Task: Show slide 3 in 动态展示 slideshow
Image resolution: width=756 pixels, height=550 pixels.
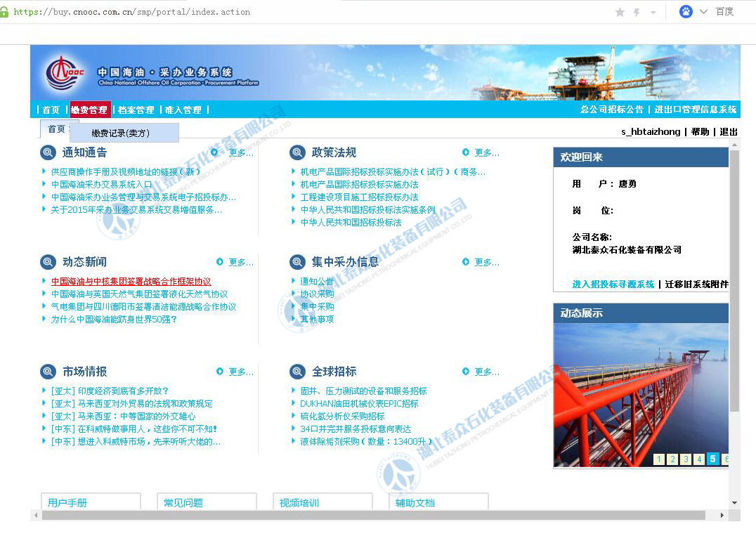Action: (x=686, y=459)
